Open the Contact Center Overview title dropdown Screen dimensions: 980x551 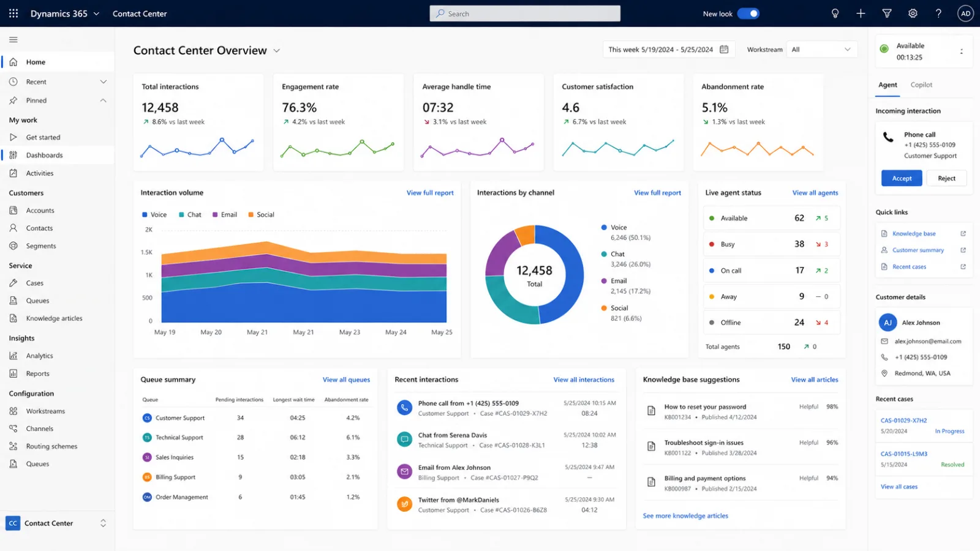click(x=277, y=51)
